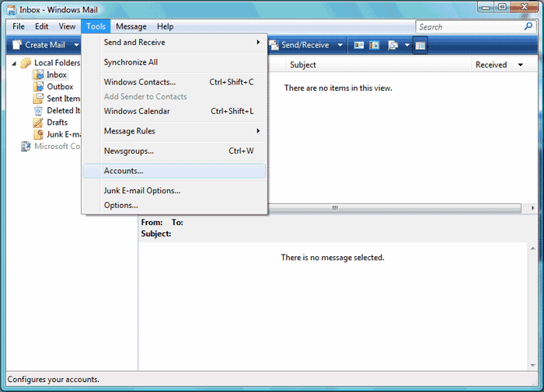The height and width of the screenshot is (392, 544).
Task: Click the search magnifier icon
Action: 528,26
